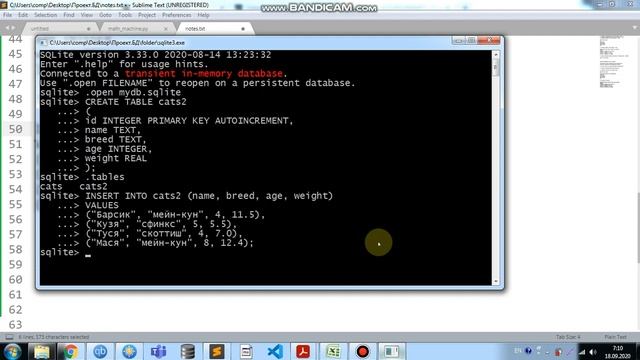Open the Edit menu
Screen dimensions: 640x360
coord(23,15)
